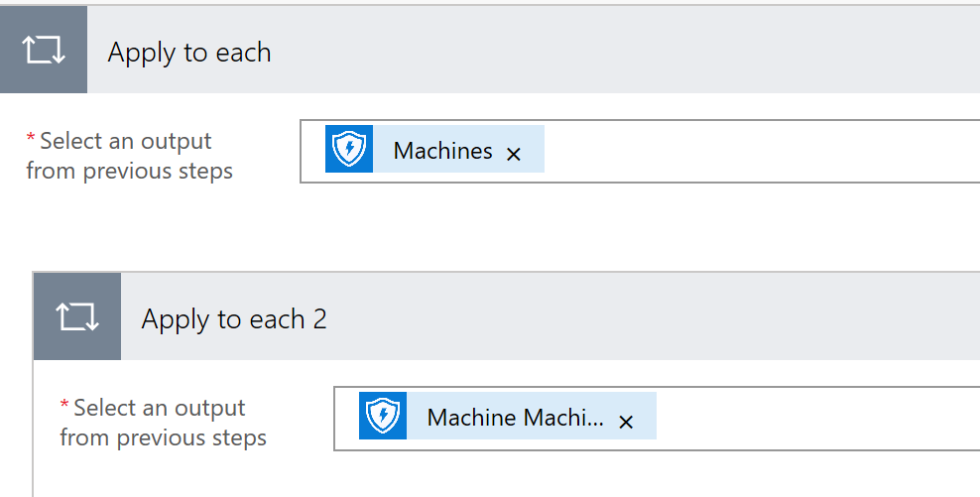Screen dimensions: 980x497
Task: Click blank body area below the Apply to each 2 field
Action: pyautogui.click(x=500, y=475)
